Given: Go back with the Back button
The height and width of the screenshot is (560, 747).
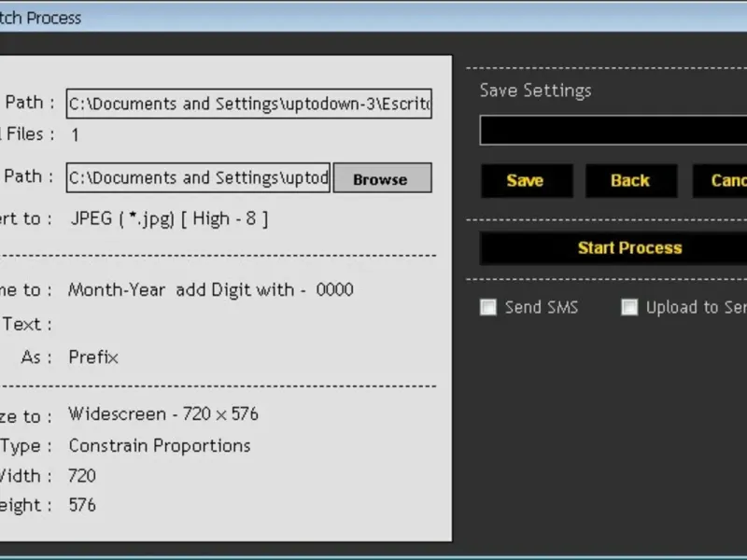Looking at the screenshot, I should 631,180.
